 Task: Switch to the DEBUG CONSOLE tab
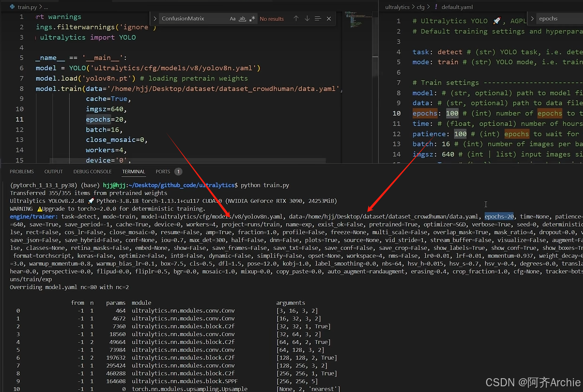tap(93, 172)
